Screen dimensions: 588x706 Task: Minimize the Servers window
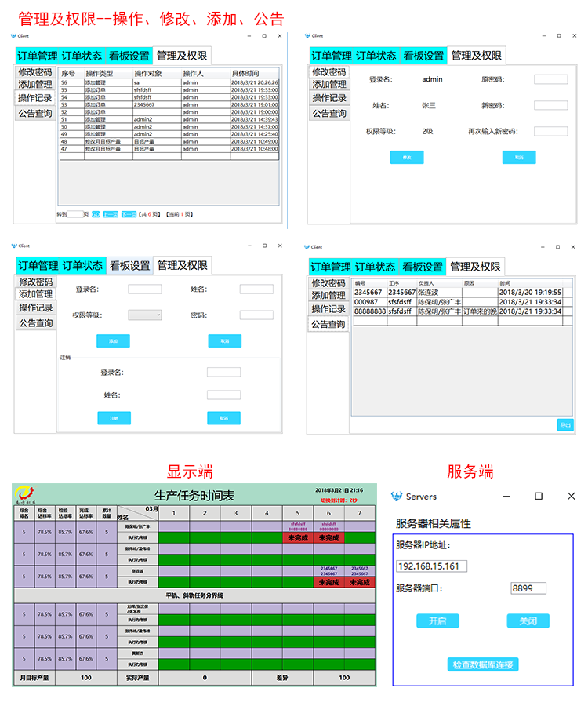click(x=506, y=497)
